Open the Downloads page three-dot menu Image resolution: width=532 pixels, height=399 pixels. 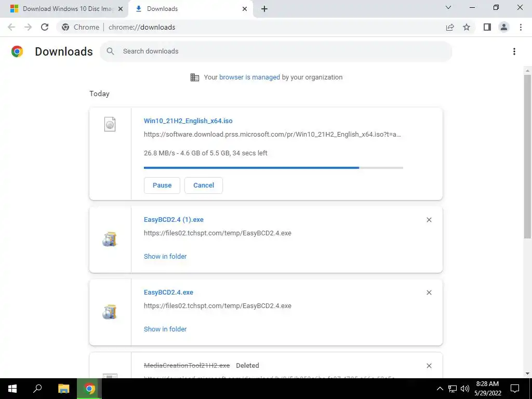tap(514, 51)
